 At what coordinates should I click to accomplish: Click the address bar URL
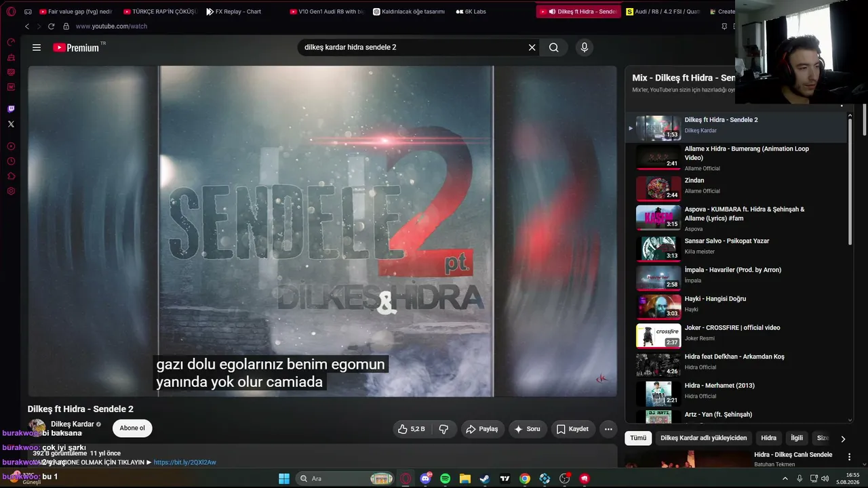pos(111,26)
